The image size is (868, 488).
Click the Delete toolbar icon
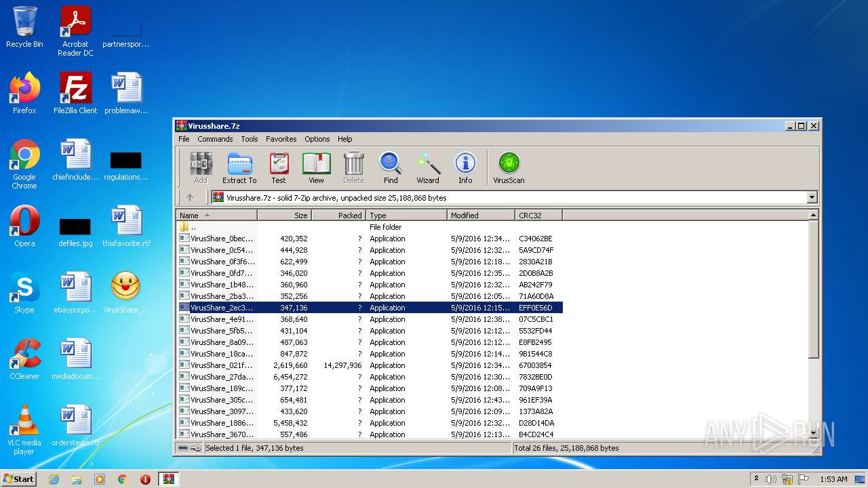(x=353, y=167)
